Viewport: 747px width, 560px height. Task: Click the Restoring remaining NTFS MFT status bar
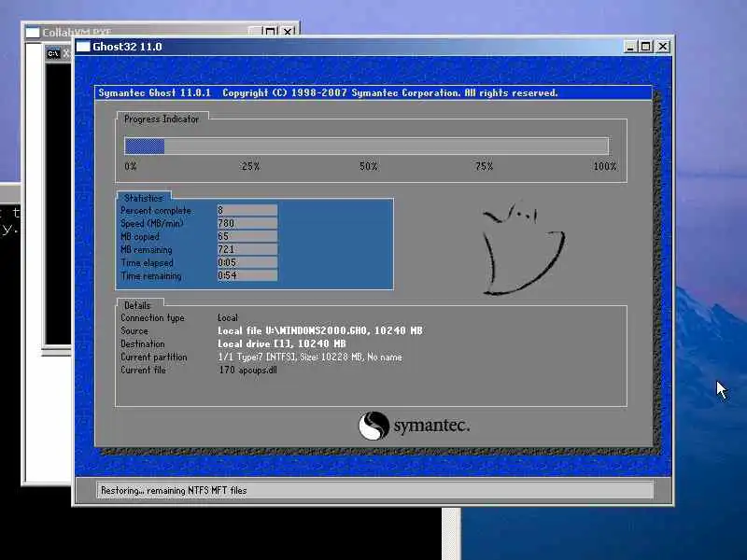[x=375, y=491]
